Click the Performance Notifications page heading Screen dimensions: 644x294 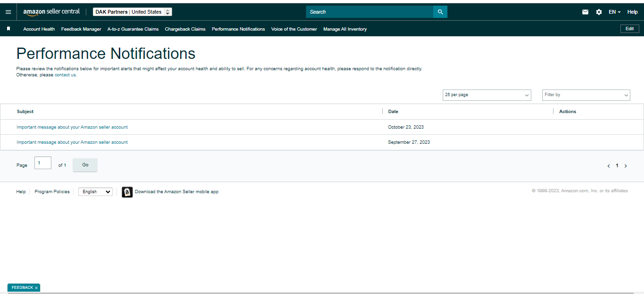click(106, 53)
